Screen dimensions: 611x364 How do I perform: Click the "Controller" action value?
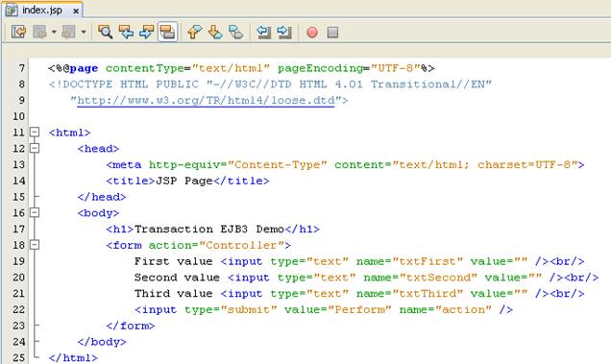[x=241, y=245]
